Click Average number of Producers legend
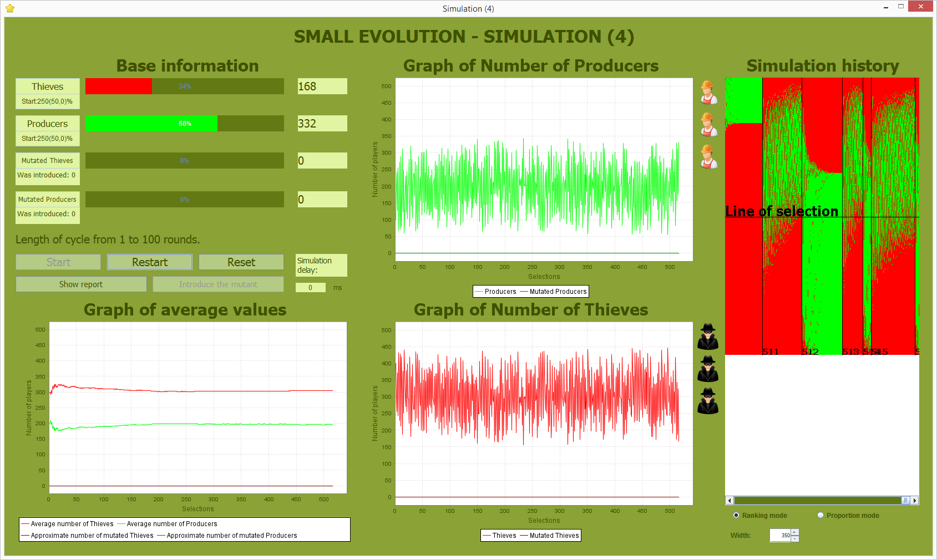 tap(167, 524)
